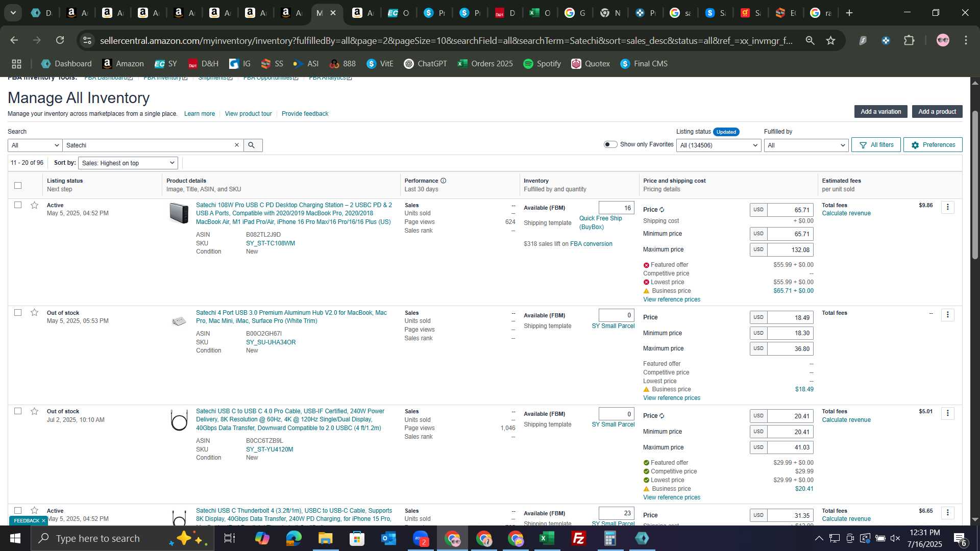Dismiss the FEEDBACK tab with its X
The height and width of the screenshot is (551, 980).
tap(43, 521)
